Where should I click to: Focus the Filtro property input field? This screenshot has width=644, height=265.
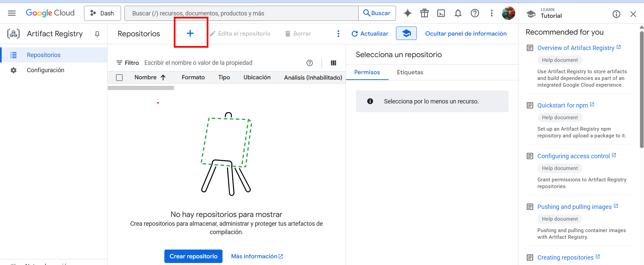tap(222, 63)
